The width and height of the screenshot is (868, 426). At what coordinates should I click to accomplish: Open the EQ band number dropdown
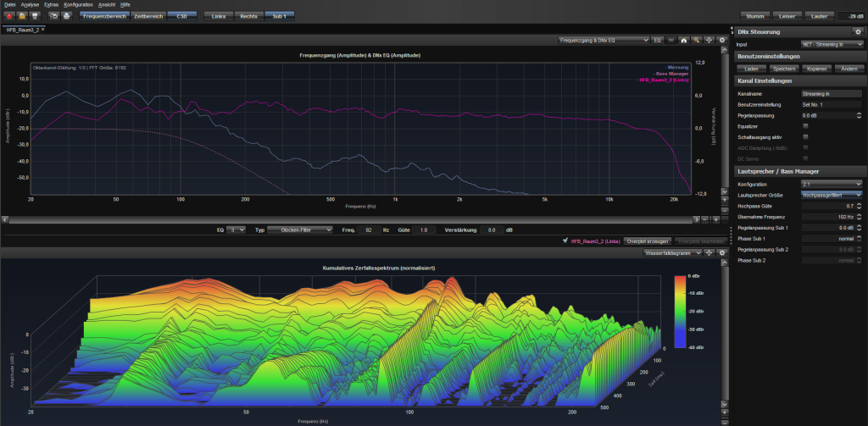click(x=237, y=229)
